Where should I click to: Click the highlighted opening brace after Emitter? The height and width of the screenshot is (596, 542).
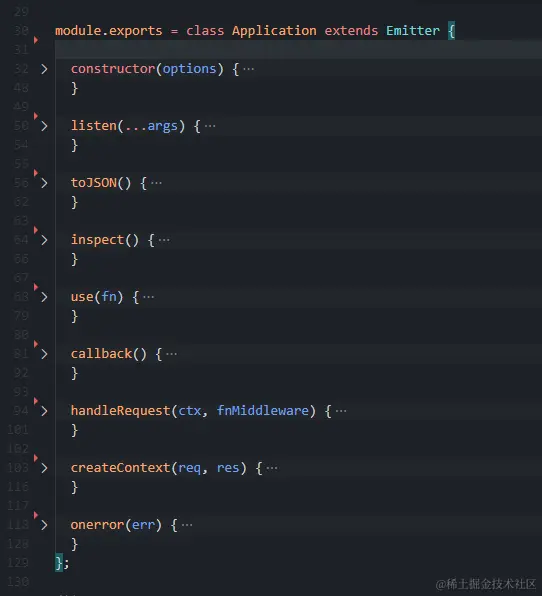pos(451,31)
